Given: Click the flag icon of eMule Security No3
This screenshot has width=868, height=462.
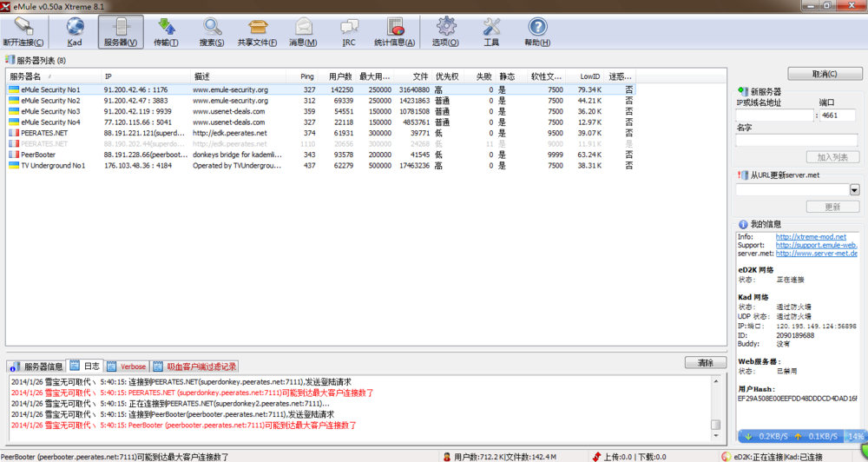Looking at the screenshot, I should (x=14, y=111).
